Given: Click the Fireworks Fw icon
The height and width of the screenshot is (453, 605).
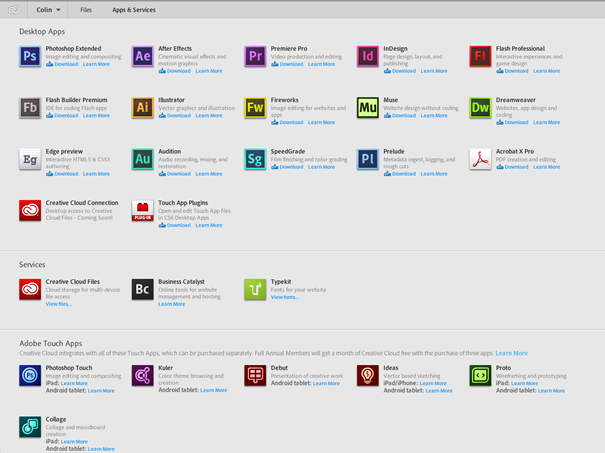Looking at the screenshot, I should [255, 108].
